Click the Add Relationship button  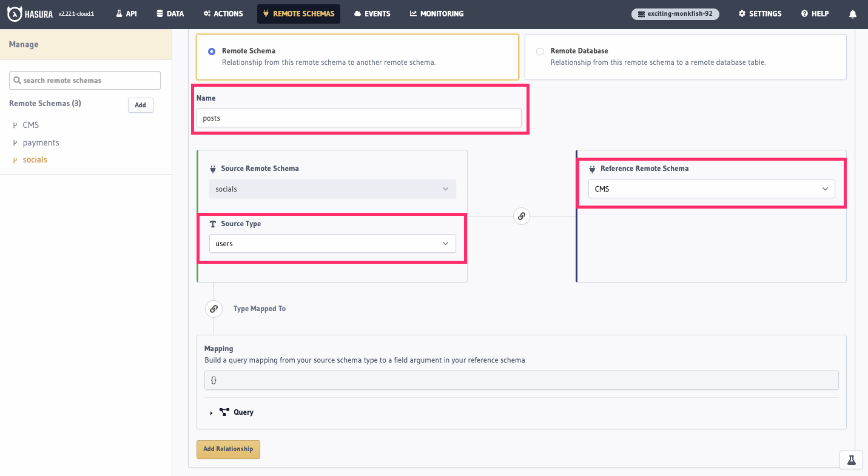(228, 449)
